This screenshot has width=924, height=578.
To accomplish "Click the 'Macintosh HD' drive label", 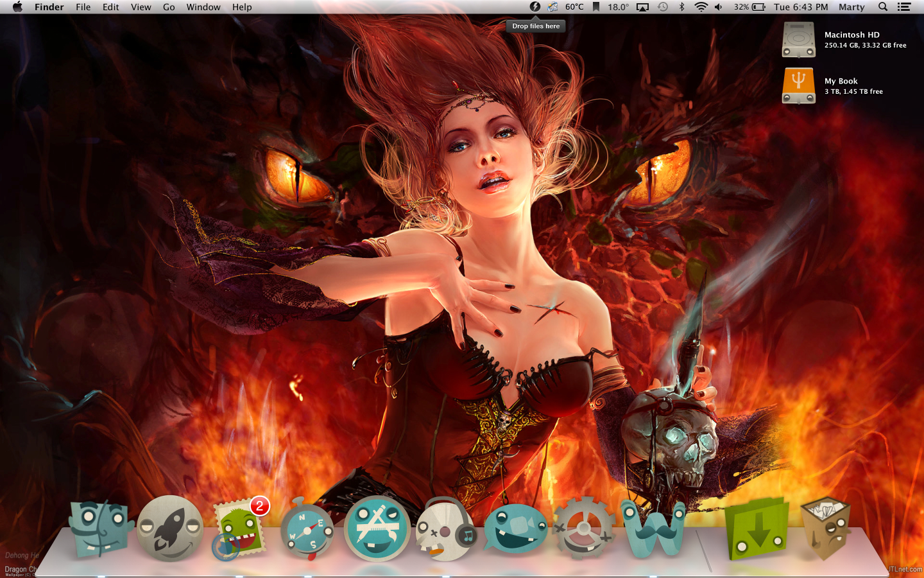I will pos(851,35).
